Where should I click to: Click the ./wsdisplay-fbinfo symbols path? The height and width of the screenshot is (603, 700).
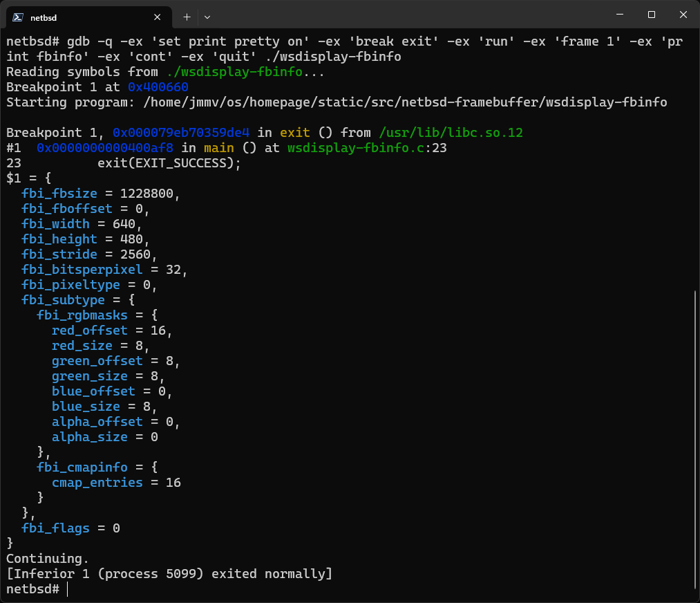pos(234,72)
